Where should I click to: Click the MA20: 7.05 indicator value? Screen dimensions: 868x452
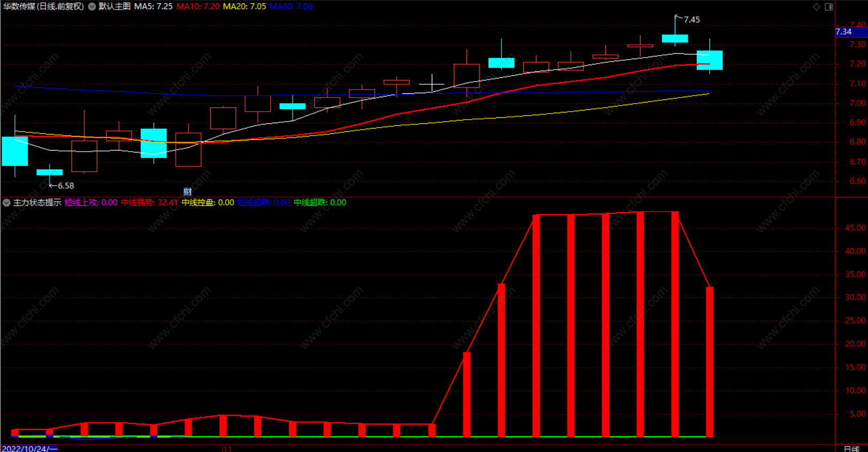pyautogui.click(x=244, y=6)
